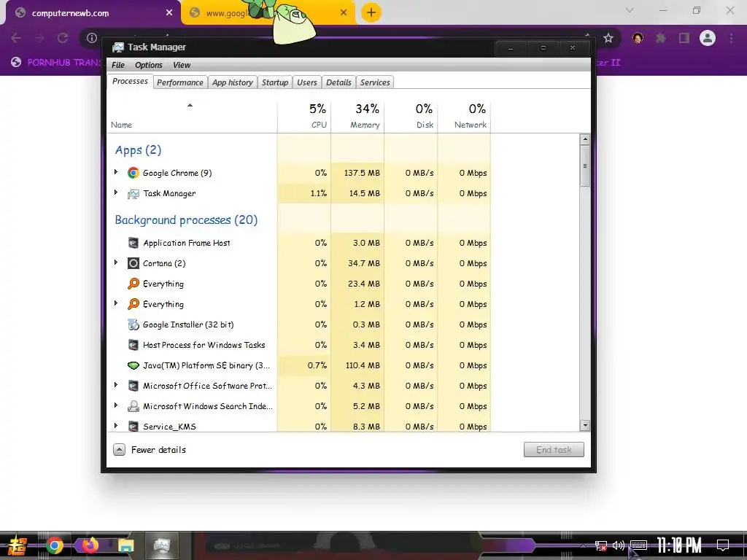Open Chrome extensions puzzle icon
This screenshot has height=560, width=747.
coord(661,38)
